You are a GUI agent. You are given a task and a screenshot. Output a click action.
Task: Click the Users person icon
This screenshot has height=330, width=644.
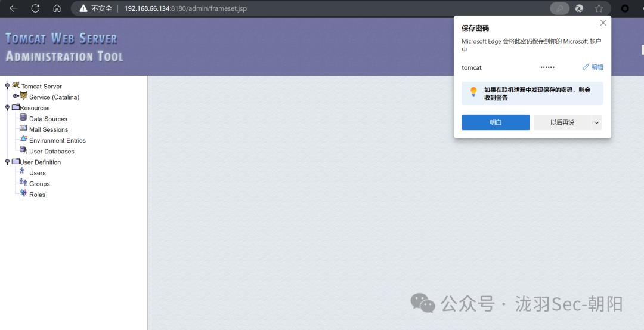coord(22,171)
